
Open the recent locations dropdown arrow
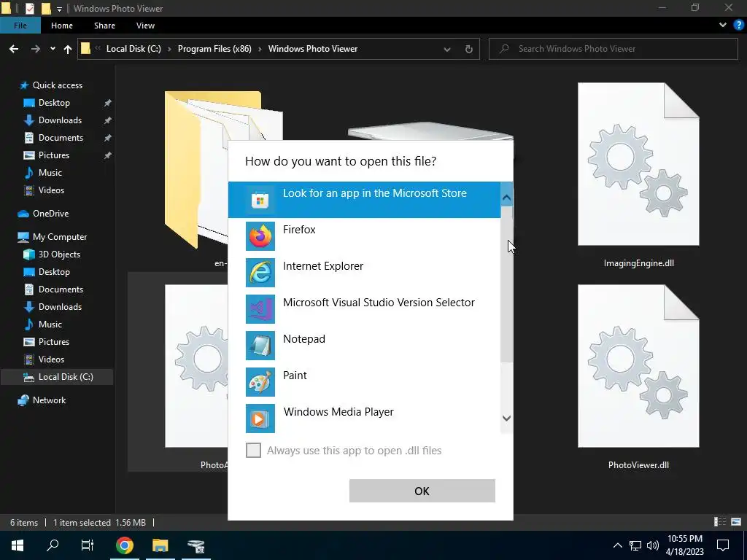coord(53,49)
